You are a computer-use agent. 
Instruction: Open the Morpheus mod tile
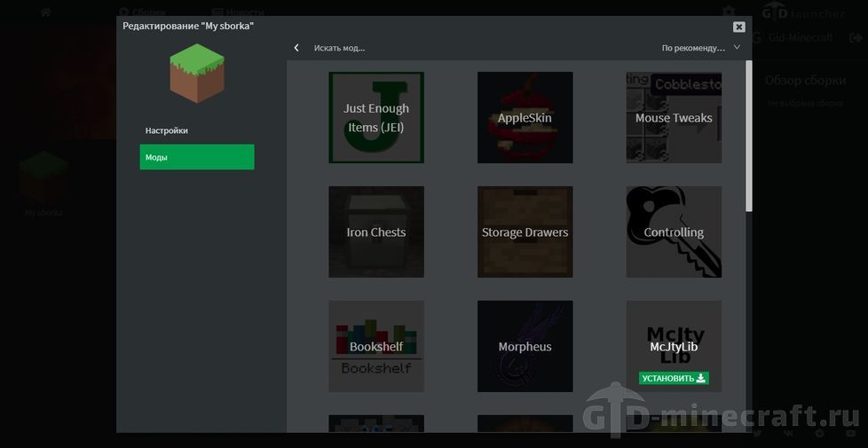(x=525, y=346)
